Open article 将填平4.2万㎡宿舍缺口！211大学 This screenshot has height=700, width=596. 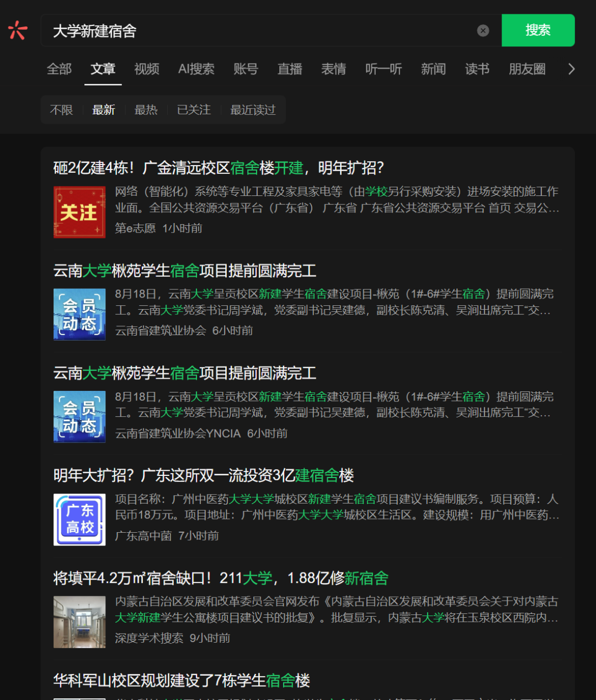[221, 578]
